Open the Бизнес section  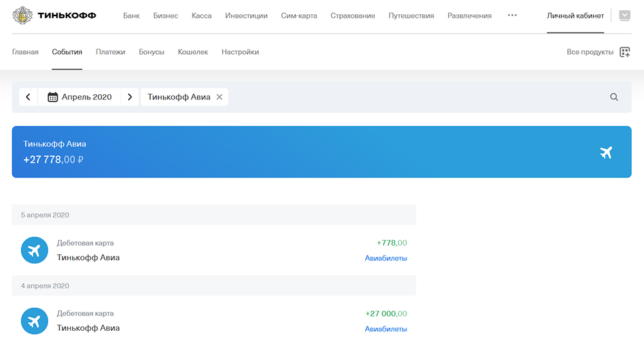point(166,15)
